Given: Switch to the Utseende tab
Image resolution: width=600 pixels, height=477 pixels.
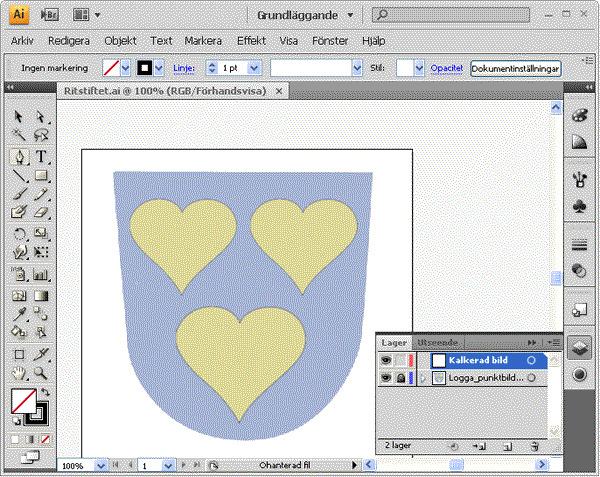Looking at the screenshot, I should tap(436, 342).
